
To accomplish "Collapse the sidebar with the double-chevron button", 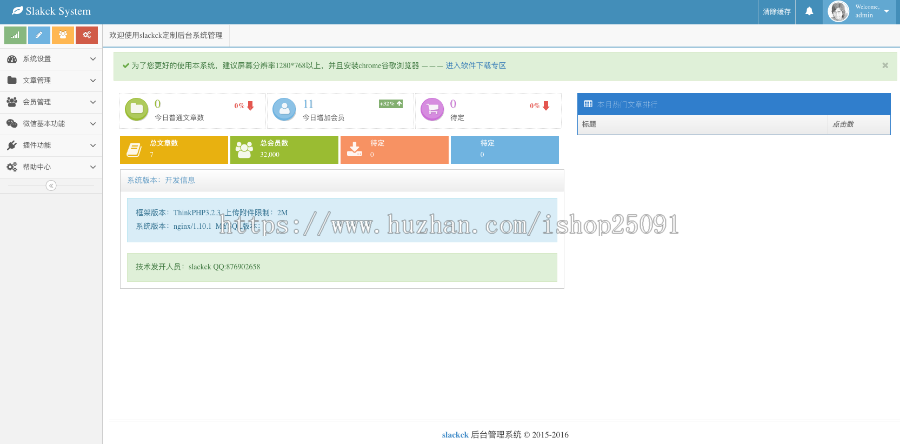I will tap(51, 186).
